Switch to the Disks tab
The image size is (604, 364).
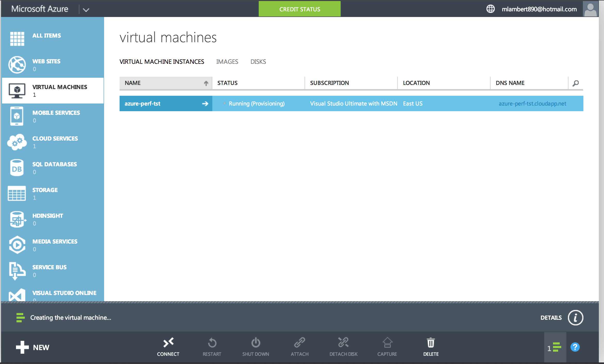[258, 62]
